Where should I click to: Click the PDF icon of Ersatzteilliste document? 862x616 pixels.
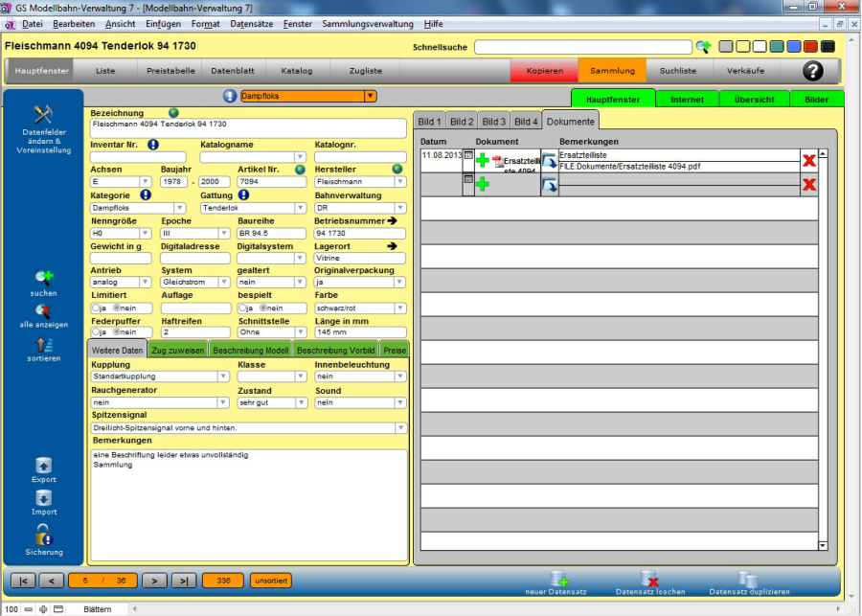[x=497, y=161]
